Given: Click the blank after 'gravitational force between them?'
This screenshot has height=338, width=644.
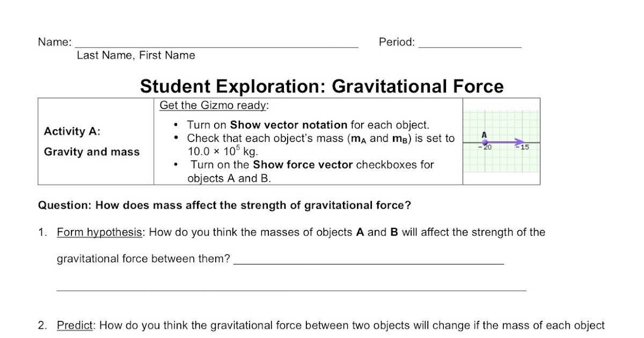Looking at the screenshot, I should tap(369, 261).
